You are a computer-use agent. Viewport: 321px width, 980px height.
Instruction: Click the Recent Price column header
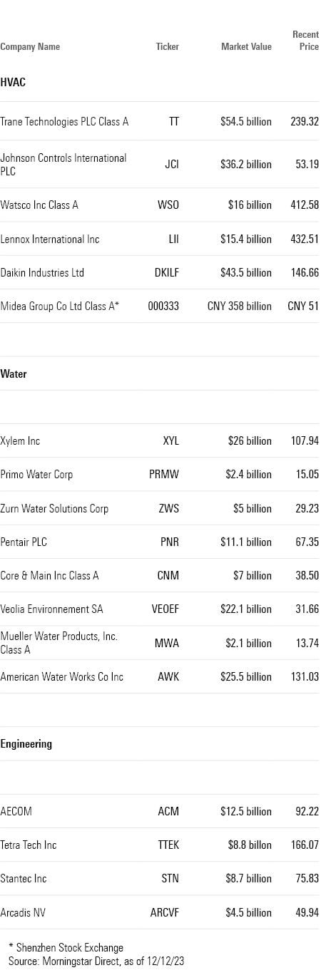pos(305,41)
